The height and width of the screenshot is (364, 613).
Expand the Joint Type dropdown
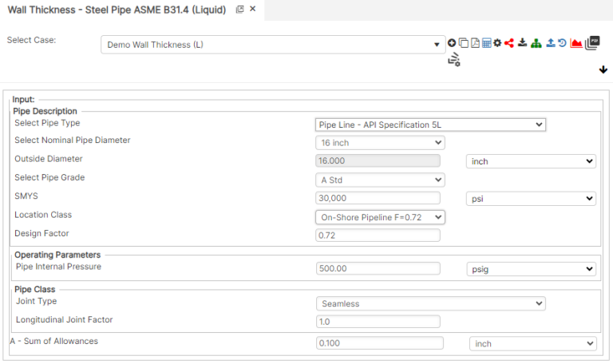pyautogui.click(x=430, y=303)
